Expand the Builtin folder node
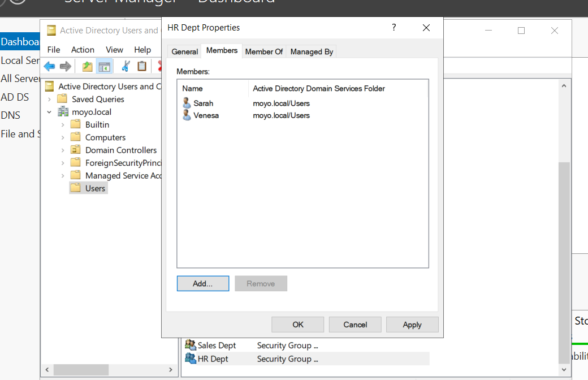Screen dimensions: 588x380 tap(63, 125)
